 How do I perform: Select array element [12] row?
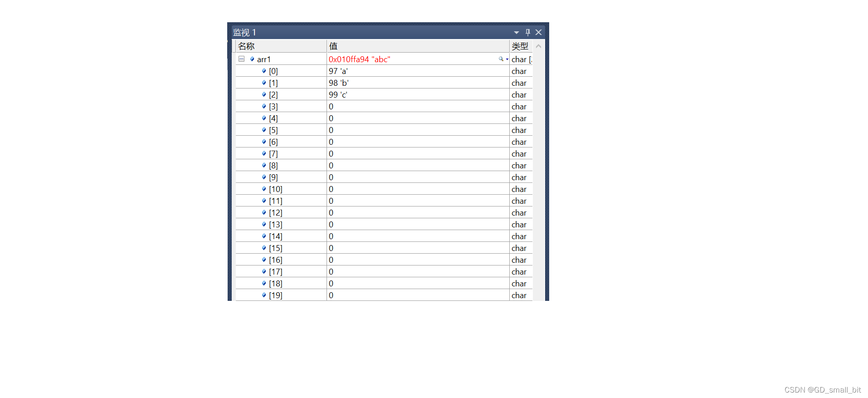384,212
